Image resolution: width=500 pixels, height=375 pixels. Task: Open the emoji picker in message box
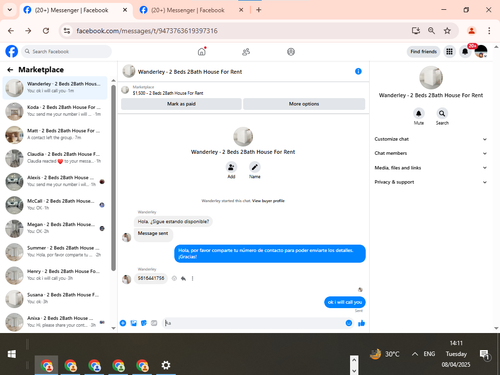tap(349, 323)
